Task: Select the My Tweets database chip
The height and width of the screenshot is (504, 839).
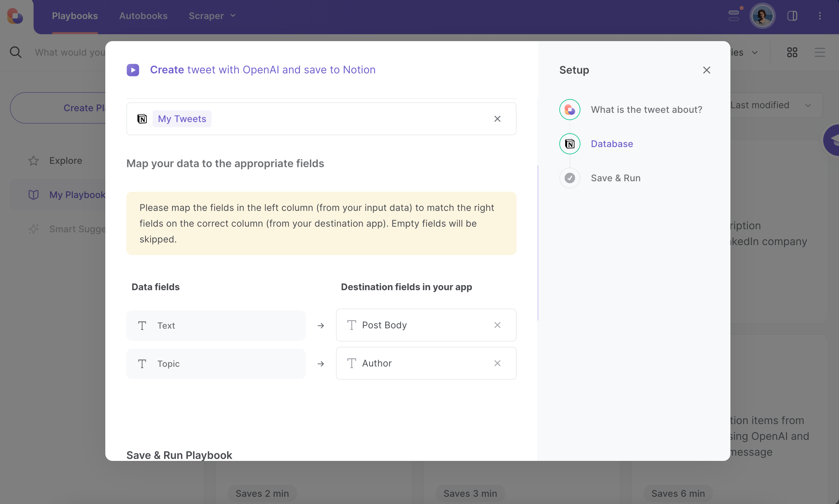Action: (x=182, y=119)
